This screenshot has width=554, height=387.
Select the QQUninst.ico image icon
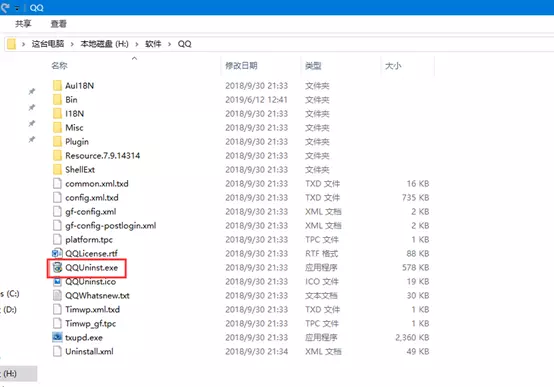pyautogui.click(x=57, y=282)
